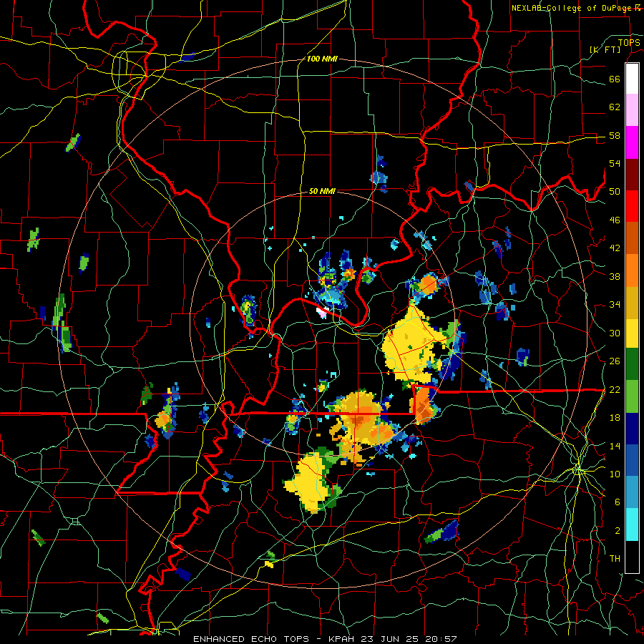Click the ENHANCED ECHO TOPS KPAH title caption
The height and width of the screenshot is (644, 644).
(x=325, y=639)
